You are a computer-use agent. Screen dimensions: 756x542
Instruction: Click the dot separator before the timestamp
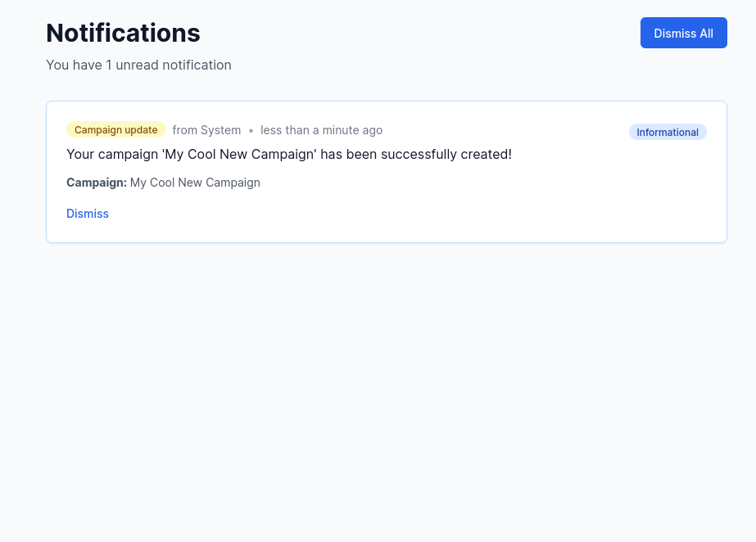[x=251, y=131]
